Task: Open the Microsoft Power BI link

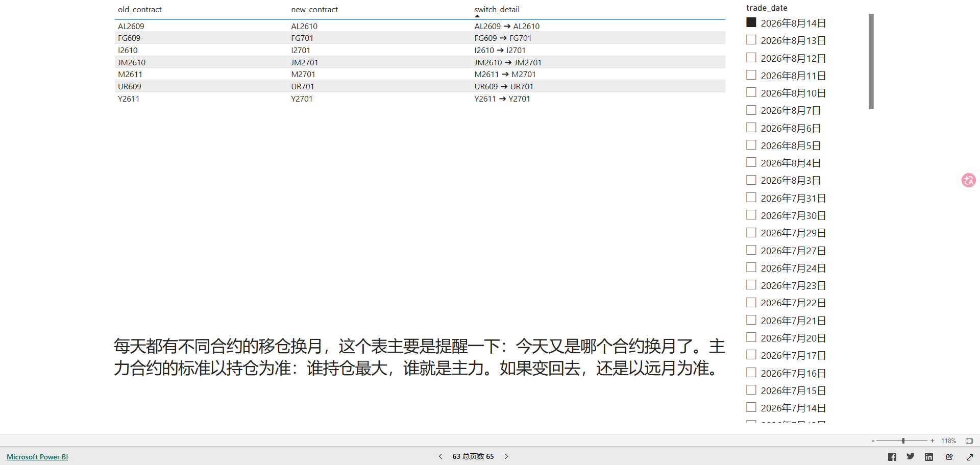Action: pyautogui.click(x=37, y=457)
